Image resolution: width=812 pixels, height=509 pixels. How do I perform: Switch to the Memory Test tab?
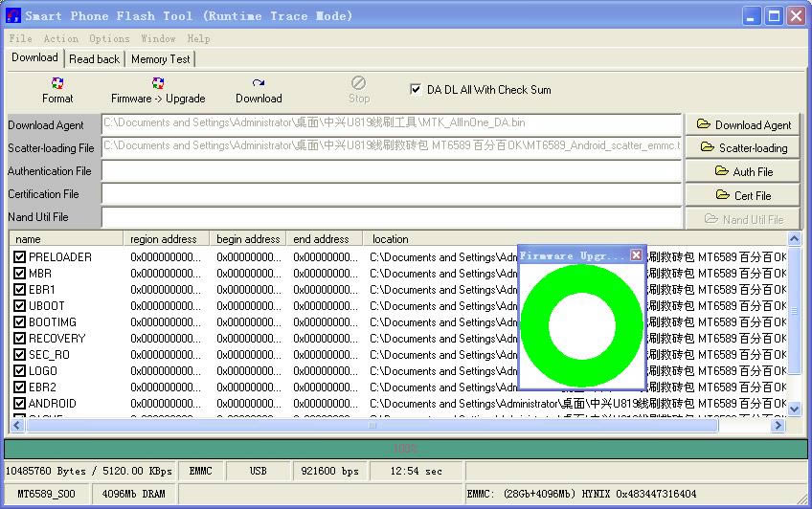(x=161, y=59)
